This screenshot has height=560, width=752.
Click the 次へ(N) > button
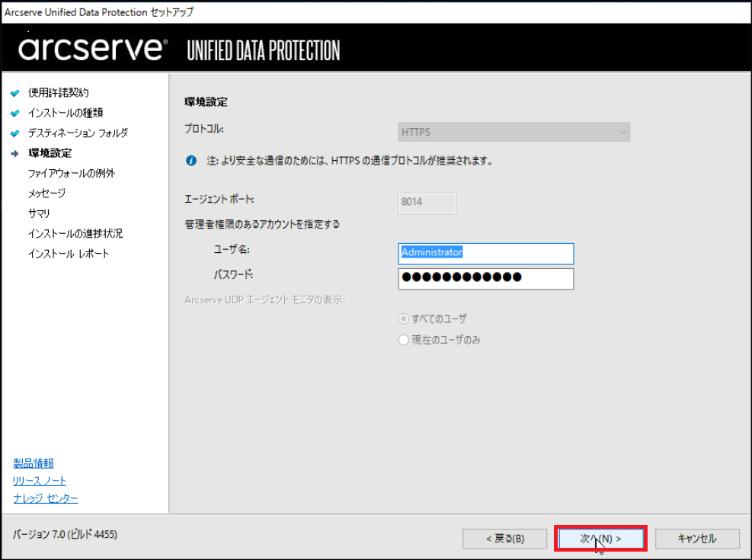click(x=600, y=539)
